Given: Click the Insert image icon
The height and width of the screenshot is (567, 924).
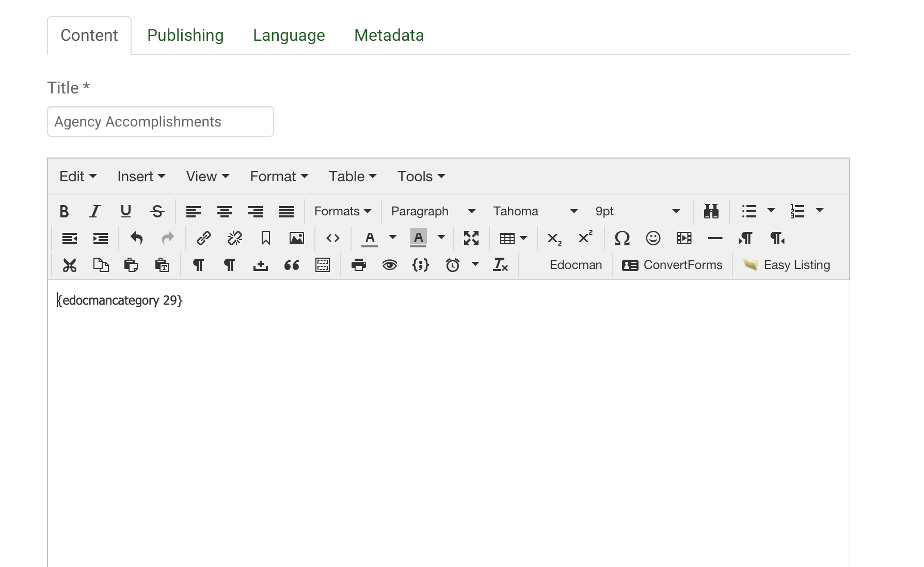Looking at the screenshot, I should (297, 238).
